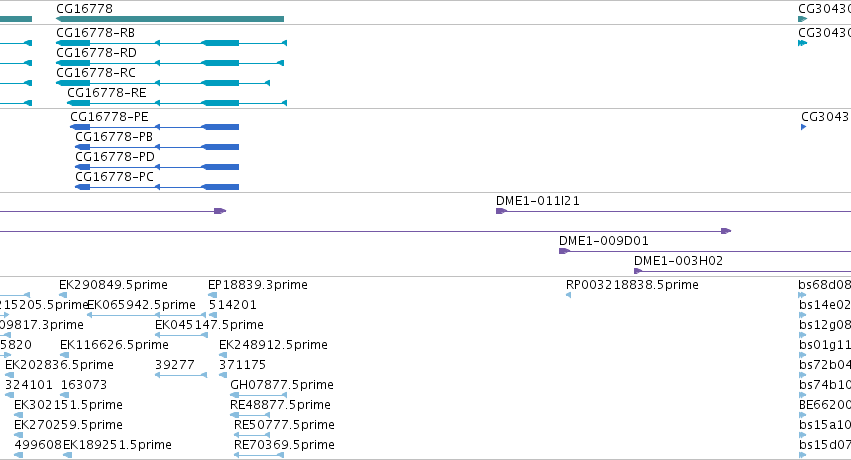Select EST label EK065942.5prime
Screen dimensions: 851x460
(x=142, y=305)
